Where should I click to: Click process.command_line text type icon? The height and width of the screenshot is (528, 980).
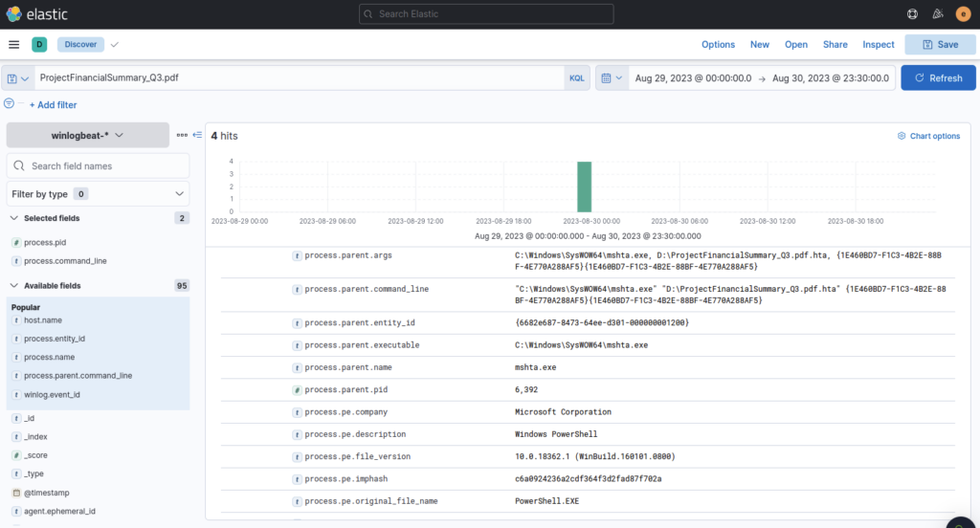point(16,261)
